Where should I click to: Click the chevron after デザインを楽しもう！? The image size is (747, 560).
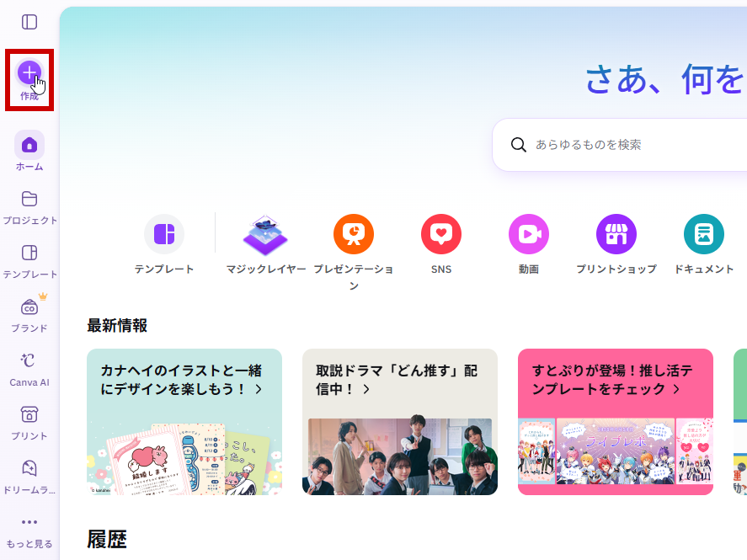(x=259, y=389)
